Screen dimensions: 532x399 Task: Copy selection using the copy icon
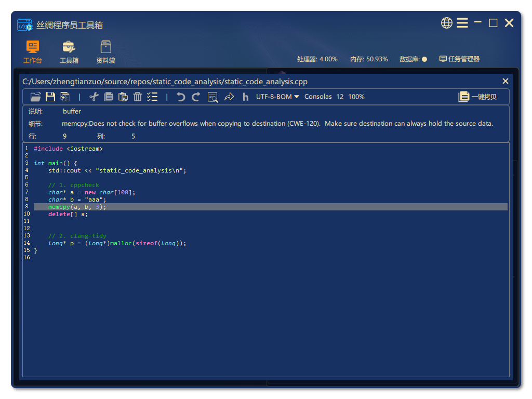pyautogui.click(x=109, y=97)
